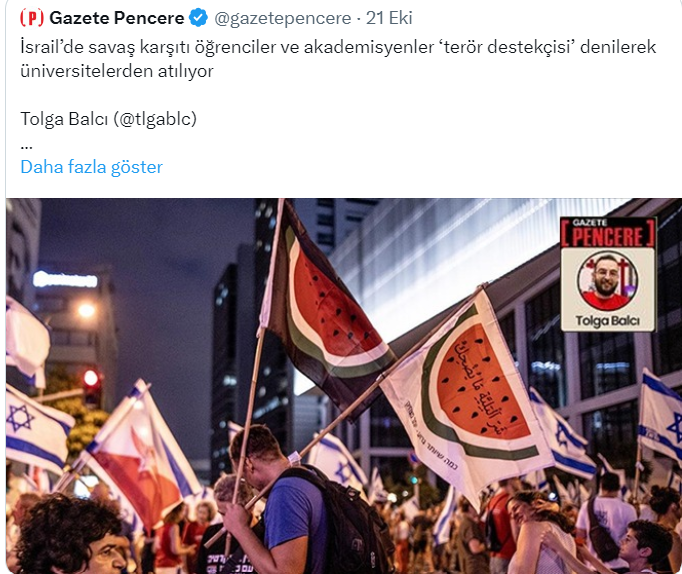Open the @gazetepencere handle link
Viewport: 682px width, 574px height.
point(283,18)
